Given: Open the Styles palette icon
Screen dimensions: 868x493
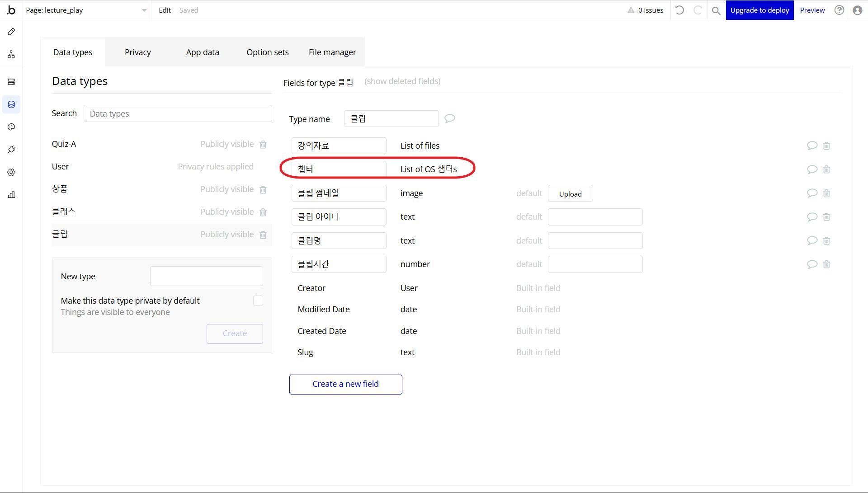Looking at the screenshot, I should tap(11, 127).
